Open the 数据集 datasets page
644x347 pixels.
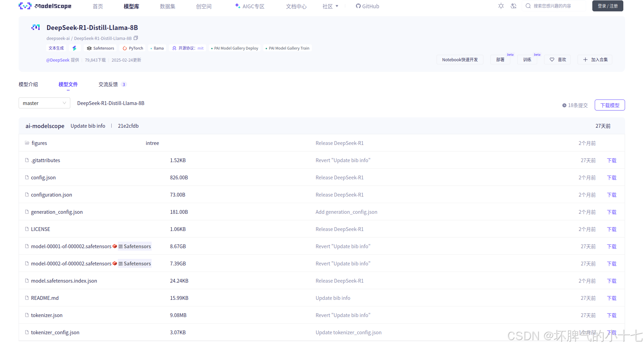167,6
